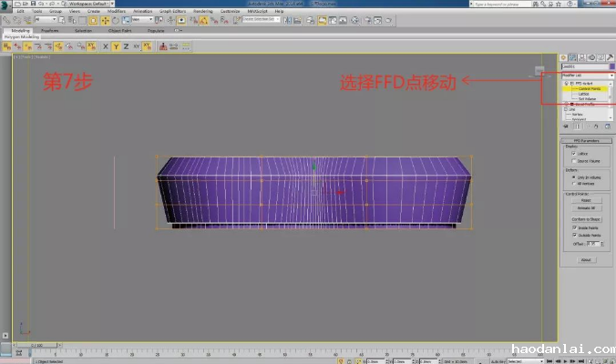This screenshot has height=364, width=616.
Task: Click the Rectangular Selection Region icon
Action: [83, 20]
